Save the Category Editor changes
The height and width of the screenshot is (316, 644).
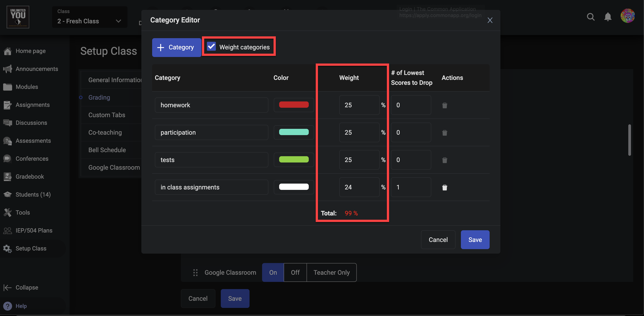475,240
